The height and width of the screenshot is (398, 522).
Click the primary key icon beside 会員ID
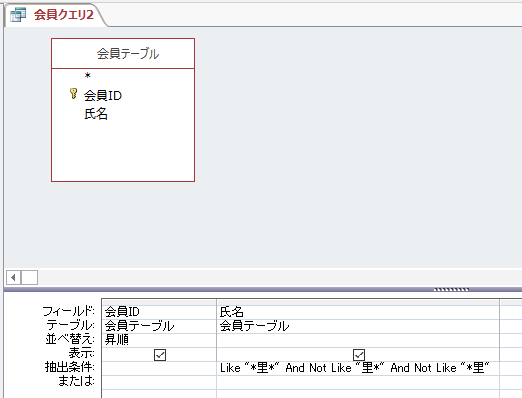tap(73, 94)
